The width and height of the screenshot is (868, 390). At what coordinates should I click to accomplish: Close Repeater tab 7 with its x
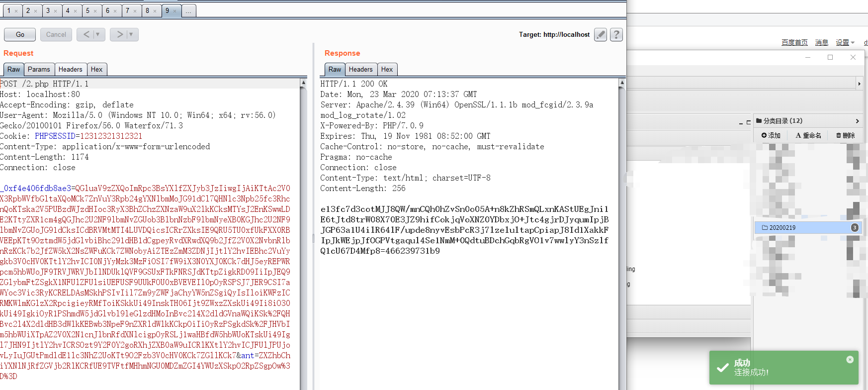[x=135, y=11]
